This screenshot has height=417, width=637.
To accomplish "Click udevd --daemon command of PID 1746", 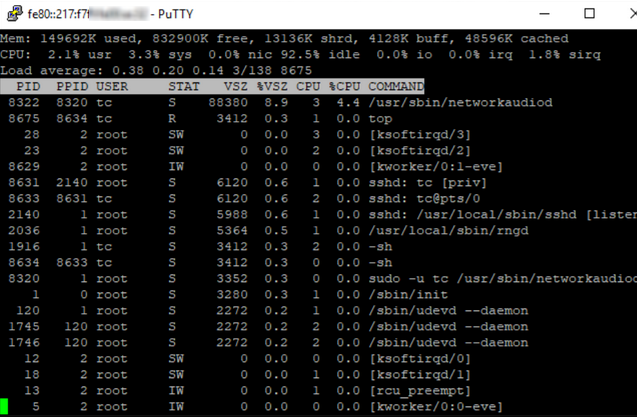I will 448,343.
